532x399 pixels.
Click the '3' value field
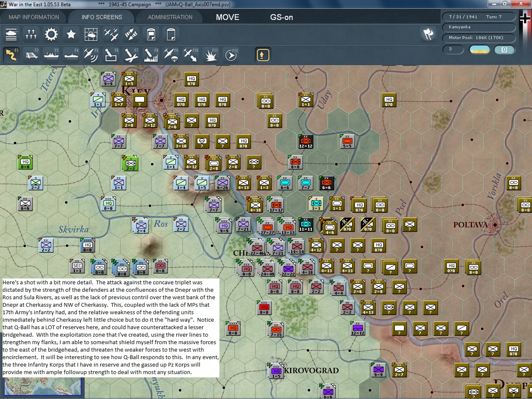[453, 49]
